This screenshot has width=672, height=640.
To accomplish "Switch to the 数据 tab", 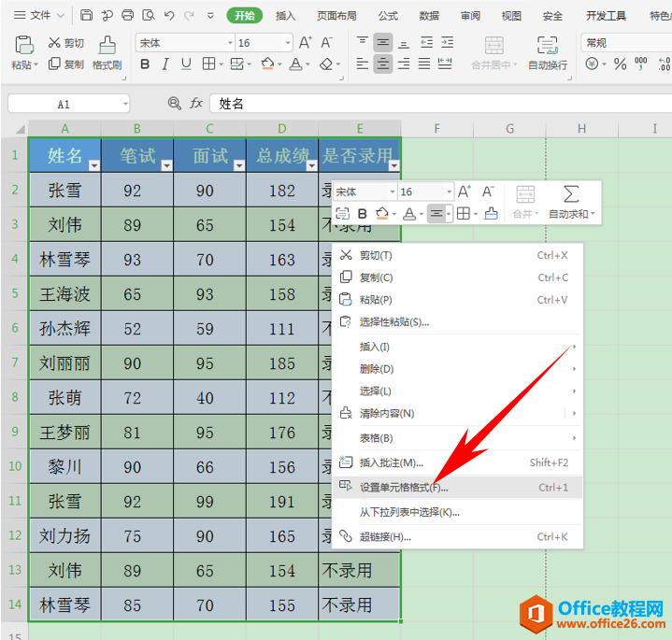I will pos(429,16).
